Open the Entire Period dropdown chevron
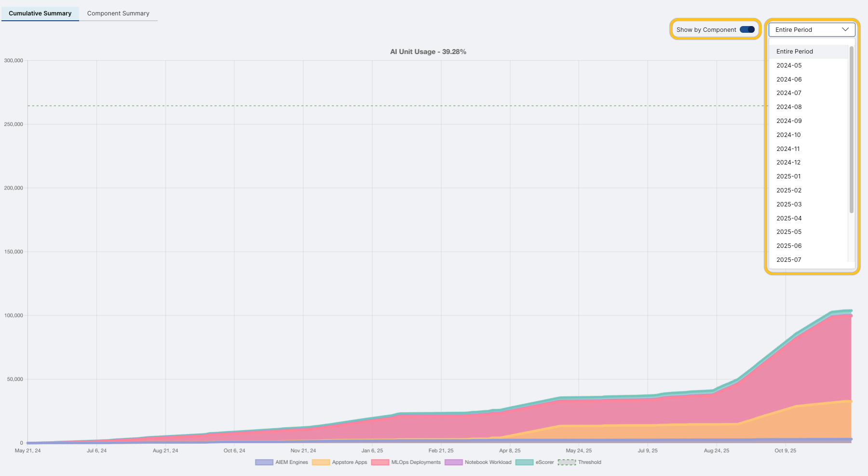The image size is (868, 476). (x=845, y=29)
